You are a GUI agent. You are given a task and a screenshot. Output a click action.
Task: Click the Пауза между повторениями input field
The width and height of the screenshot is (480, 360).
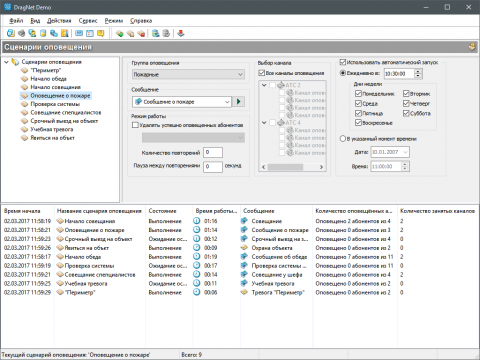tap(213, 166)
